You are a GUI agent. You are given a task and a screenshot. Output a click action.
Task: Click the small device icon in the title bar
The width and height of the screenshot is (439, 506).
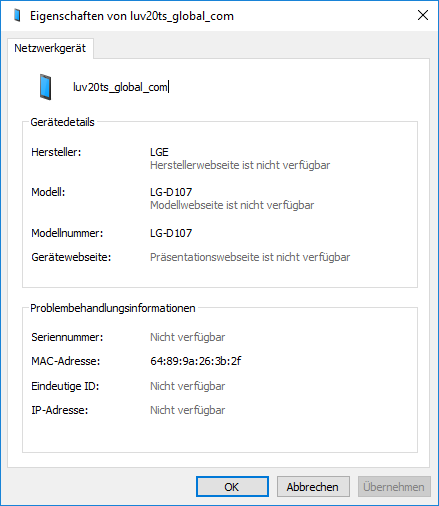tap(17, 16)
